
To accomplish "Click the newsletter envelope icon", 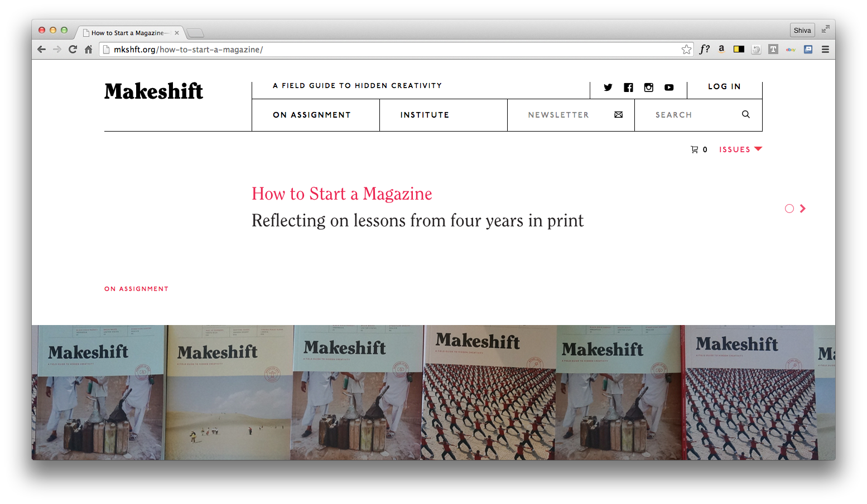I will pos(618,115).
